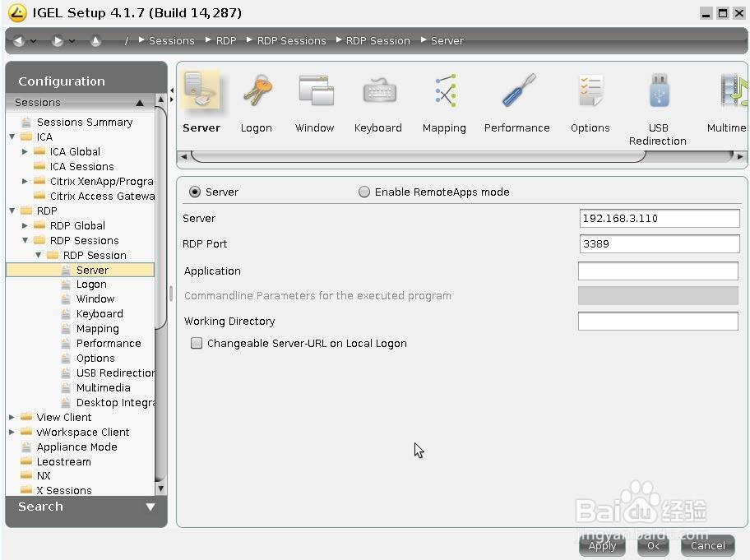
Task: Collapse the RDP Session node
Action: pos(39,255)
